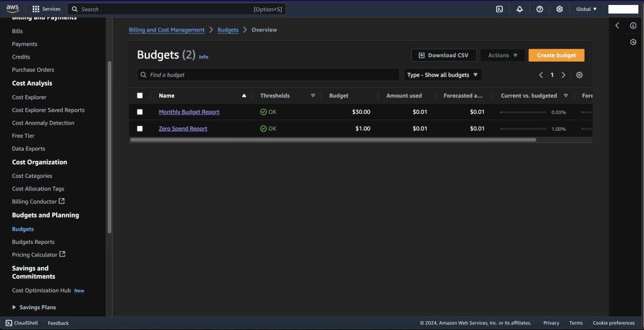Check the Monthly Budget Report row checkbox
Viewport: 644px width, 330px height.
coord(140,112)
